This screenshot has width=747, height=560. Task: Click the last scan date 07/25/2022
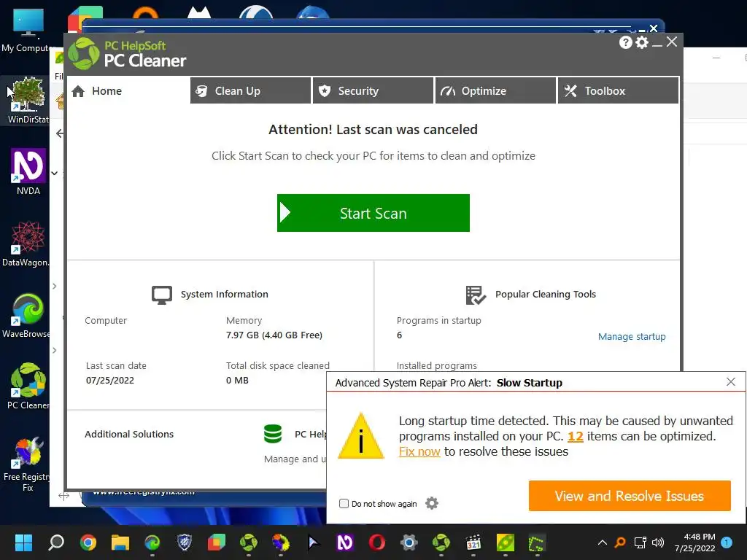click(x=110, y=381)
